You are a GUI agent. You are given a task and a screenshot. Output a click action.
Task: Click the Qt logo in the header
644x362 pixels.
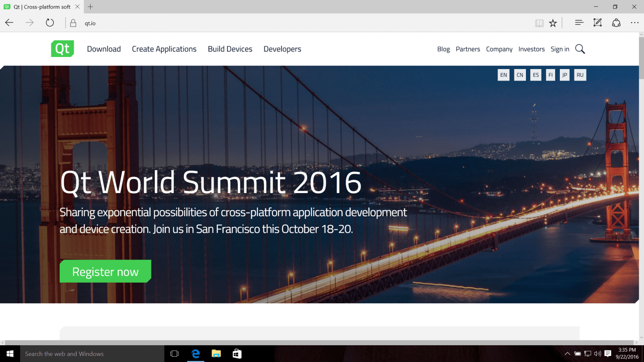[x=62, y=49]
